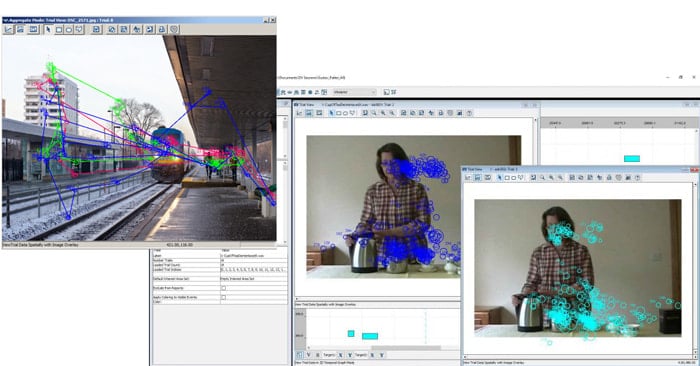The width and height of the screenshot is (700, 366).
Task: Toggle the Exclude from Reports checkbox
Action: coord(224,288)
